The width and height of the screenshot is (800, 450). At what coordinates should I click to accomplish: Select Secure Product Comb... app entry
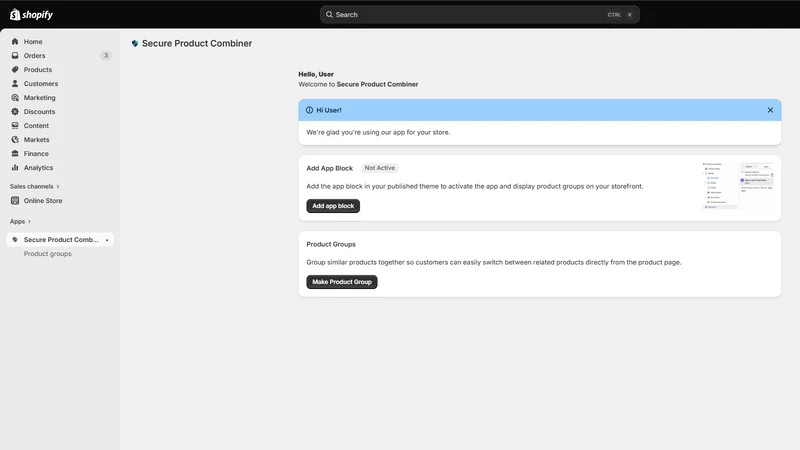click(60, 239)
